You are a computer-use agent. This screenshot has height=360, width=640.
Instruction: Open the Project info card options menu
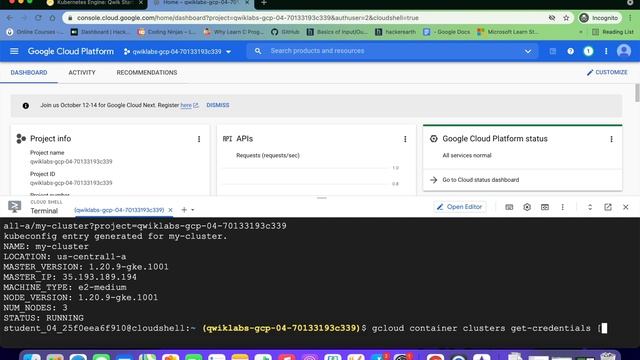tap(199, 139)
